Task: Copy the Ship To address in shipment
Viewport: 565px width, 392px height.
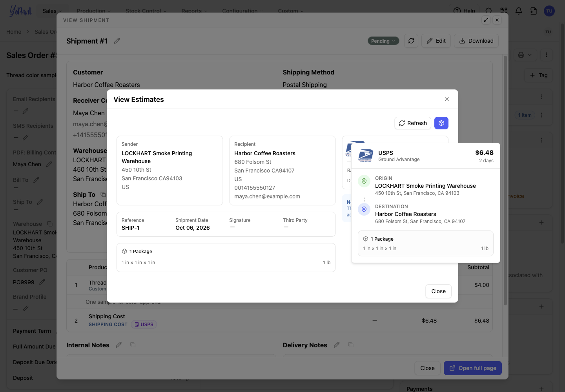Action: 103,194
